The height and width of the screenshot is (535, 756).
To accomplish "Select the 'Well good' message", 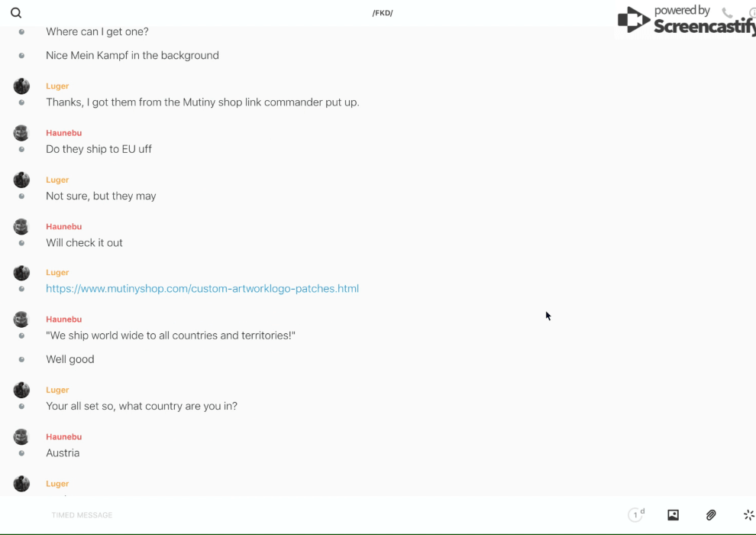I will [x=70, y=359].
